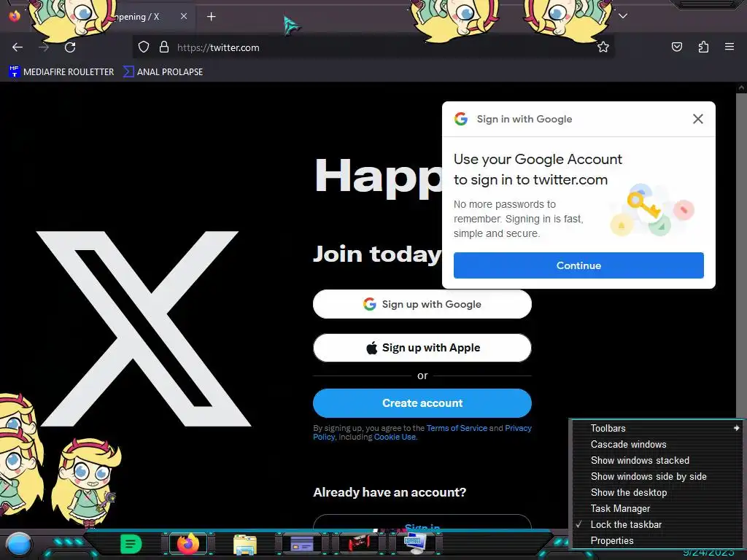Viewport: 747px width, 560px height.
Task: Open the Save to Pocket icon
Action: pyautogui.click(x=676, y=47)
